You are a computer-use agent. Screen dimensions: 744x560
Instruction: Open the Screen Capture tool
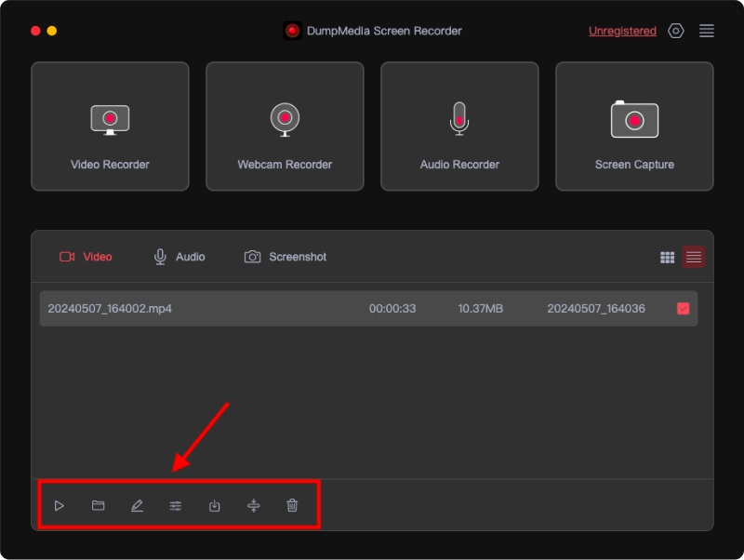tap(634, 127)
